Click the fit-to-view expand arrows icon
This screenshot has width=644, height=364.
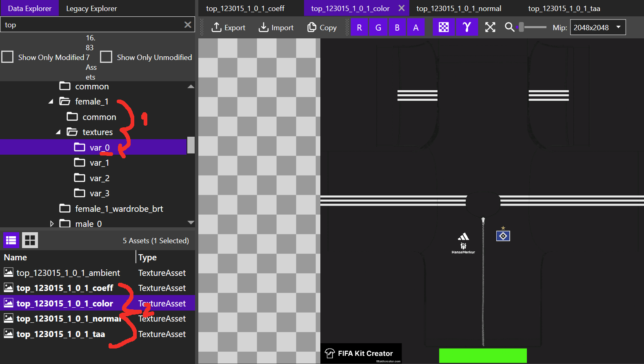click(490, 28)
